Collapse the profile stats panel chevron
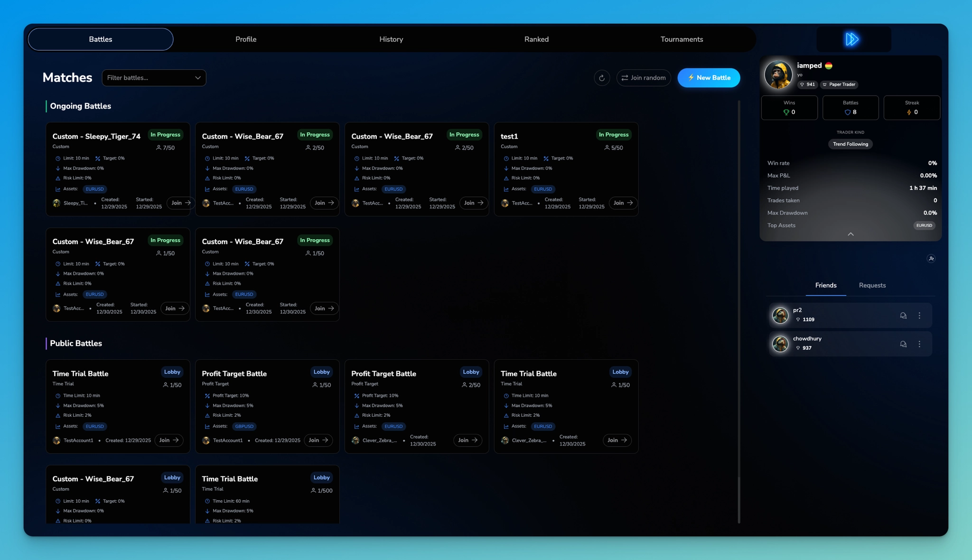This screenshot has width=972, height=560. point(850,234)
